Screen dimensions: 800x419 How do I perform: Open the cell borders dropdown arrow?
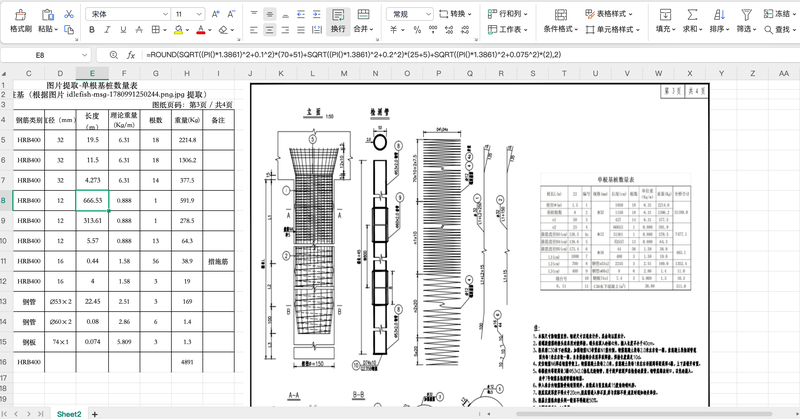point(165,30)
